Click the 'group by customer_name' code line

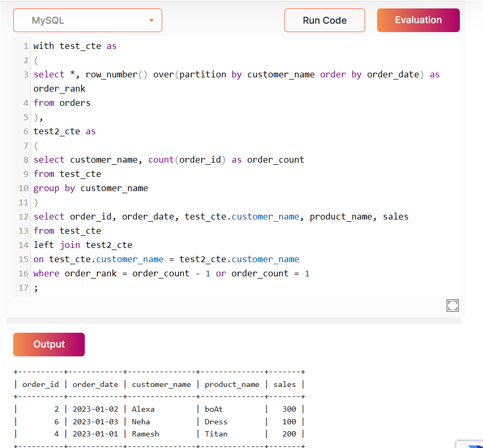point(91,188)
